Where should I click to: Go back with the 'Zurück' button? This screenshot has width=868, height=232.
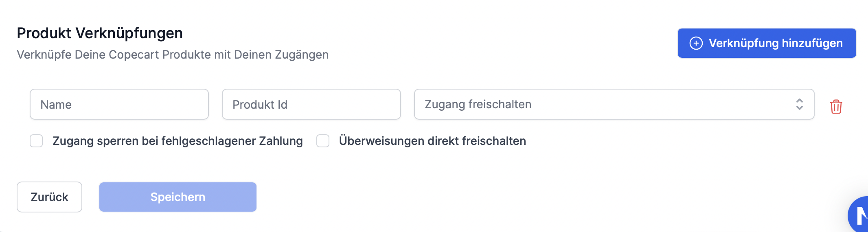click(49, 197)
